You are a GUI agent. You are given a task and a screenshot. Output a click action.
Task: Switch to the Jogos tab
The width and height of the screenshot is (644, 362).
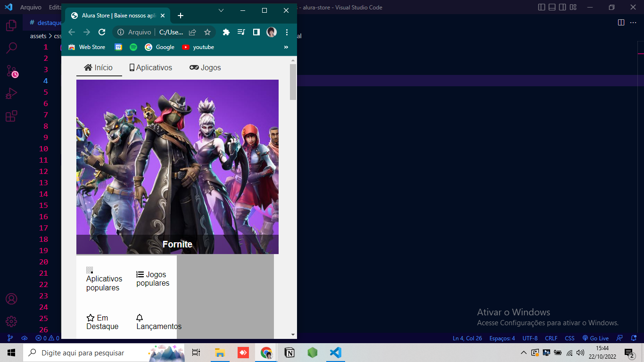[205, 67]
